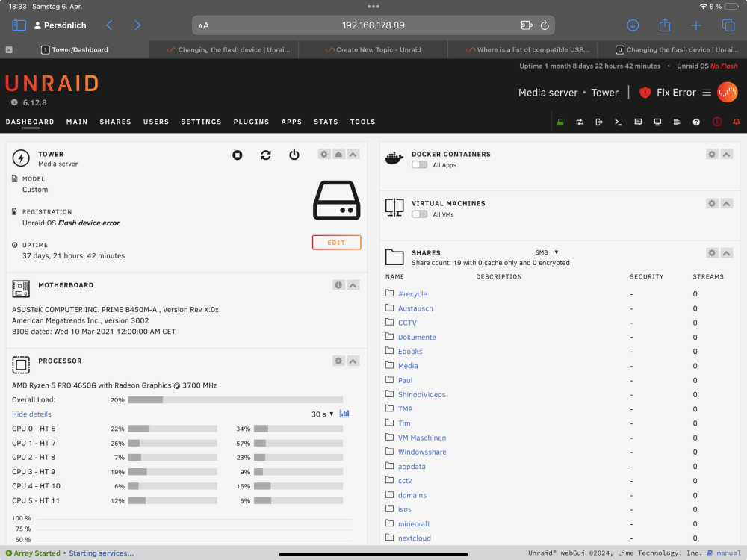Click the EDIT button
Image resolution: width=747 pixels, height=560 pixels.
click(x=336, y=243)
